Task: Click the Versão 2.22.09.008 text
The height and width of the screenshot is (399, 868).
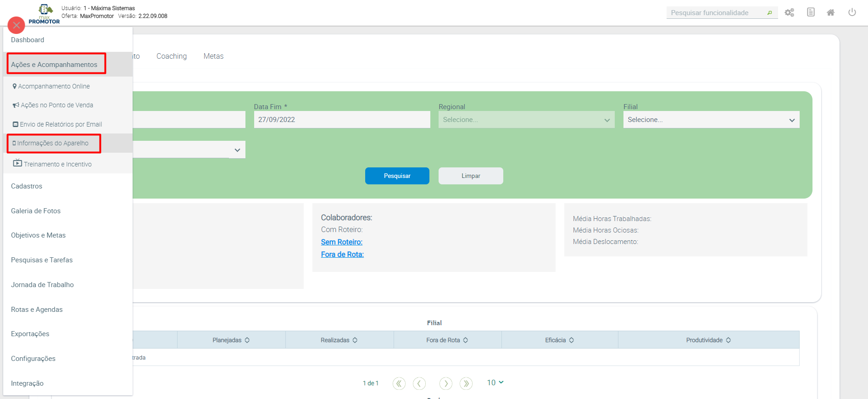Action: point(143,16)
